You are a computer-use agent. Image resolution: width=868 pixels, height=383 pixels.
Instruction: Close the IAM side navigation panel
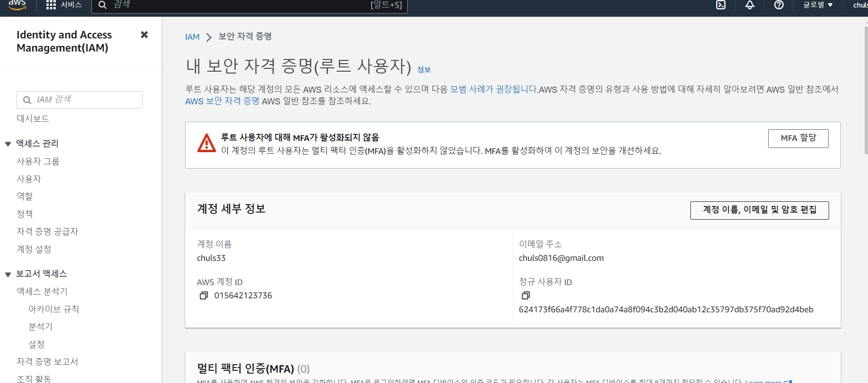click(x=144, y=35)
